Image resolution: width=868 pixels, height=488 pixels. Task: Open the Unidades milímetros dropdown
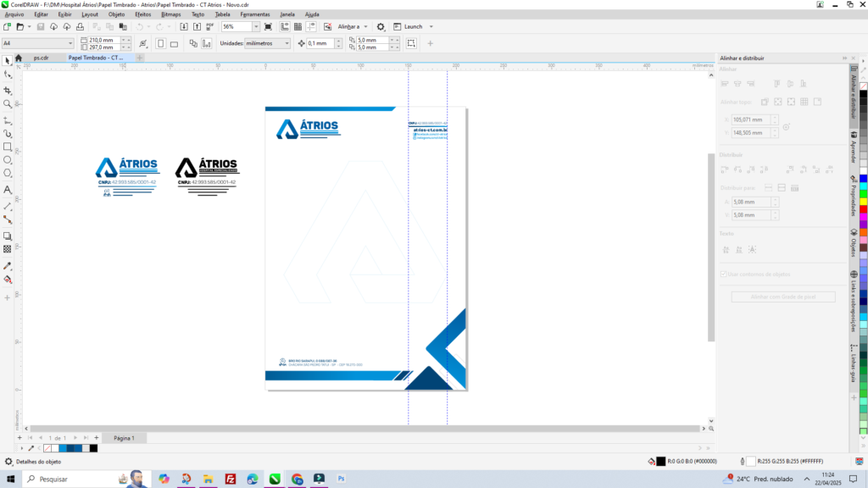(x=287, y=43)
